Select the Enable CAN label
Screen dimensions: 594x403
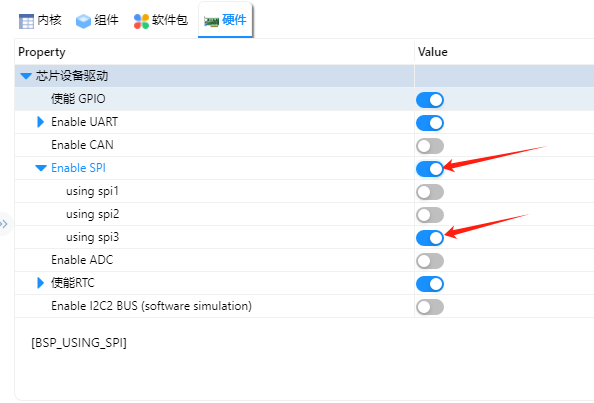pyautogui.click(x=82, y=145)
